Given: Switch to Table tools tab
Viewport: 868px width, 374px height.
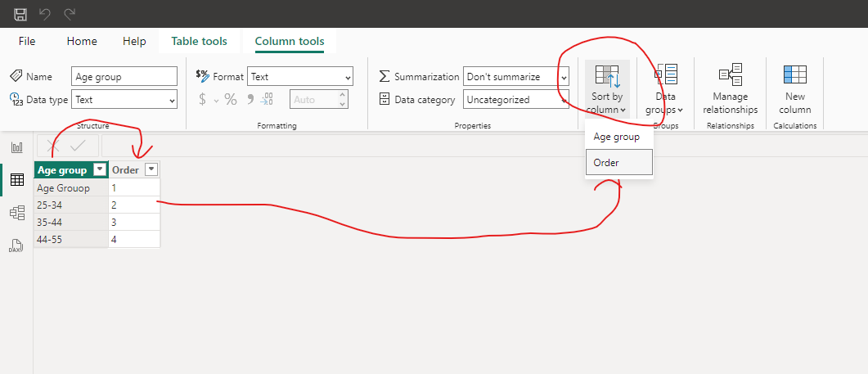Looking at the screenshot, I should pyautogui.click(x=200, y=41).
